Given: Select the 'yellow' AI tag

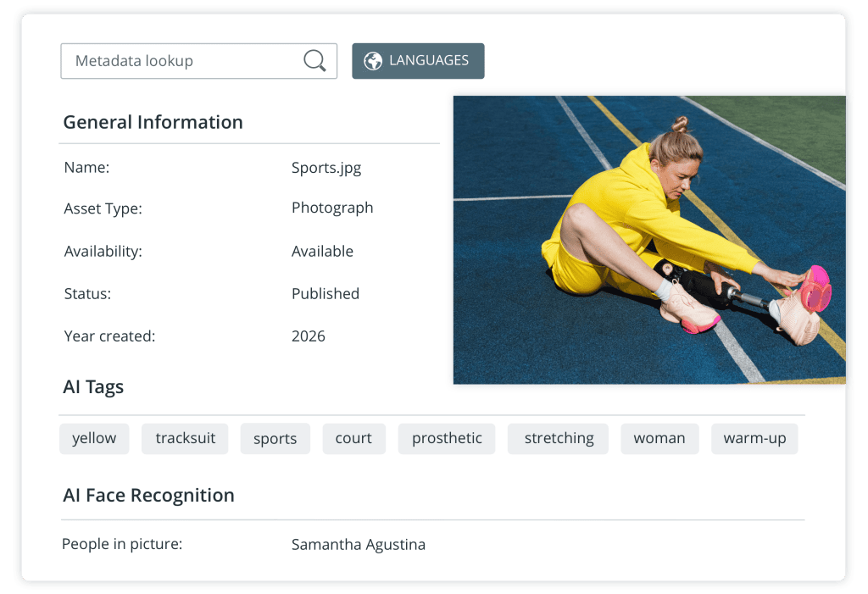Looking at the screenshot, I should coord(94,438).
